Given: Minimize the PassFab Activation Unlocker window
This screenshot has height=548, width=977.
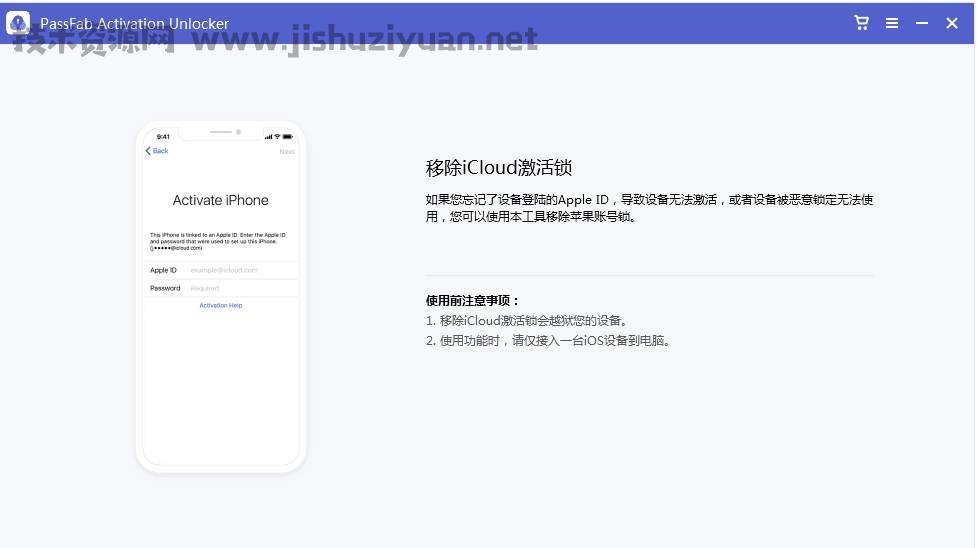Looking at the screenshot, I should 922,23.
